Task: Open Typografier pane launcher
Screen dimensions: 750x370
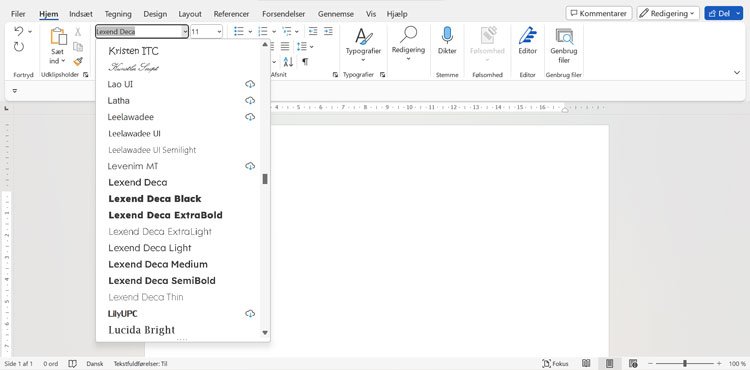Action: 383,75
